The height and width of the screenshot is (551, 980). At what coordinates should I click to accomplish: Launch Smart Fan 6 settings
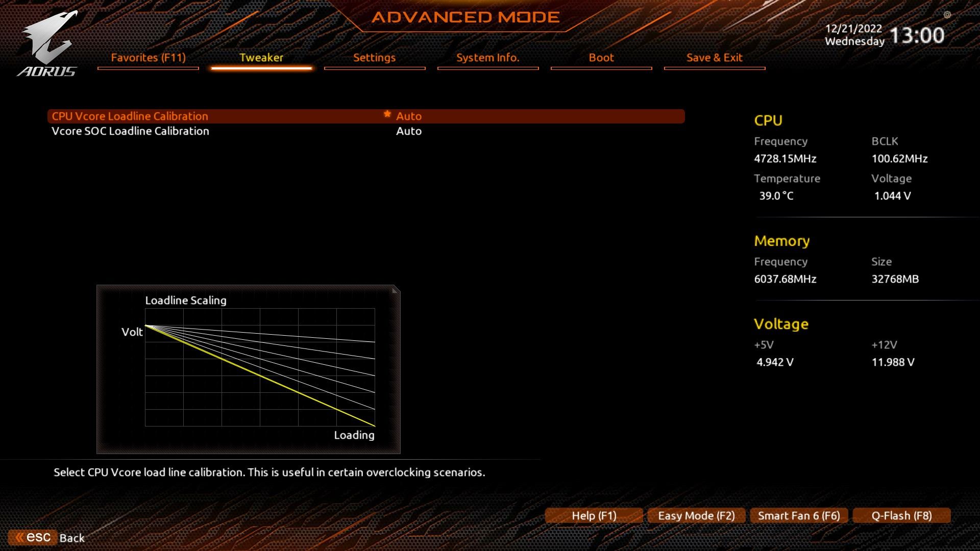(x=798, y=515)
